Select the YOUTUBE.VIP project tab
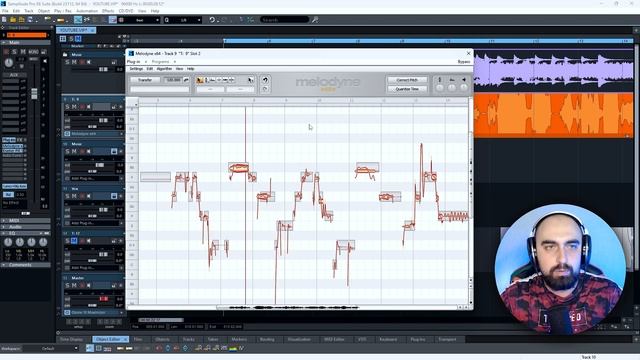Screen dimensions: 640x360 click(x=76, y=30)
